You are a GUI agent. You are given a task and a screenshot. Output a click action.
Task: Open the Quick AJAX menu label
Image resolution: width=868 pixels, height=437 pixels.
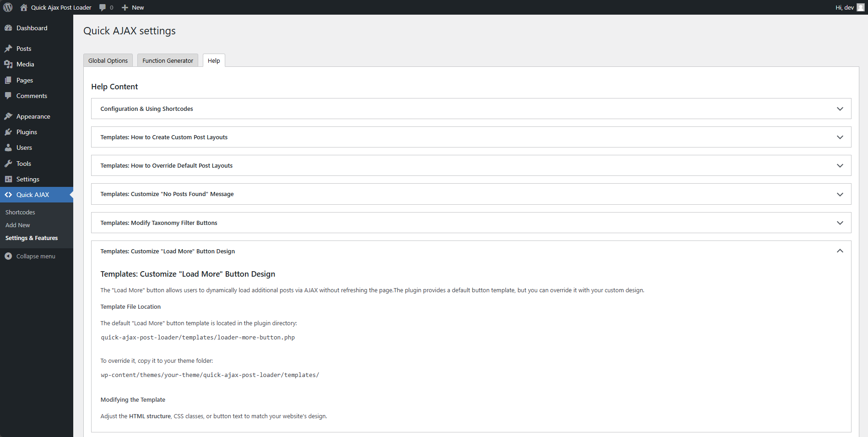33,195
